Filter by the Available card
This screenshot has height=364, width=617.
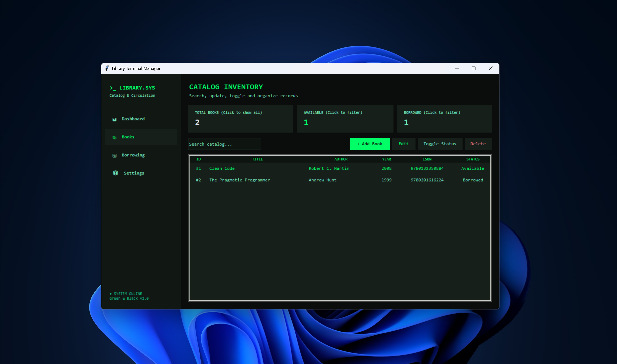point(345,119)
